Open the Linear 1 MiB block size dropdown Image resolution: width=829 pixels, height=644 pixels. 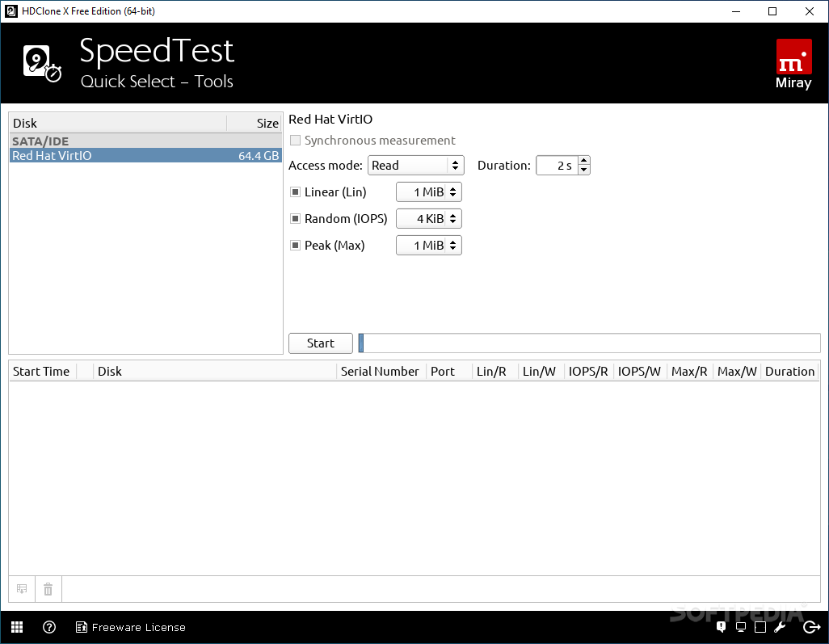[429, 192]
